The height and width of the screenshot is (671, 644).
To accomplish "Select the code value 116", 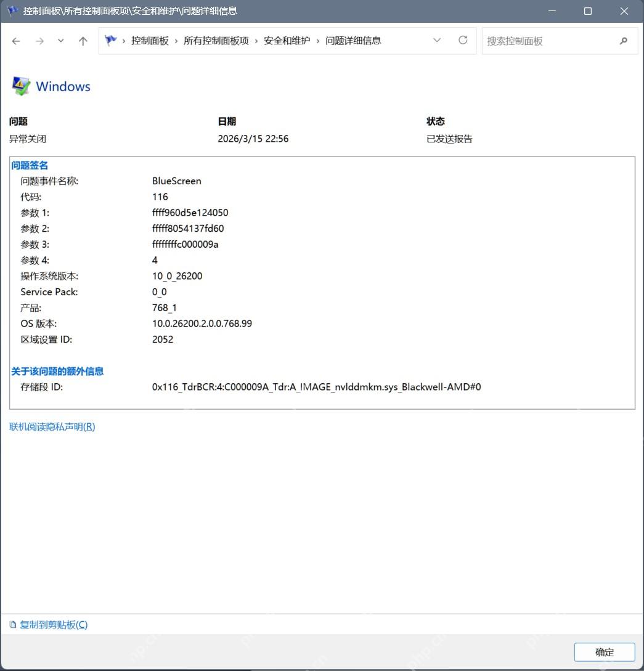I will point(160,197).
